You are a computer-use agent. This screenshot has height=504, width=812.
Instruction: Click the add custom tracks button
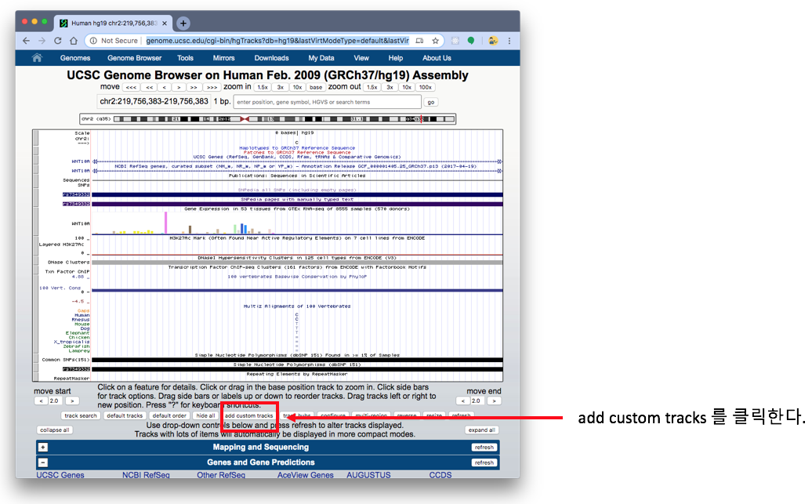(248, 416)
